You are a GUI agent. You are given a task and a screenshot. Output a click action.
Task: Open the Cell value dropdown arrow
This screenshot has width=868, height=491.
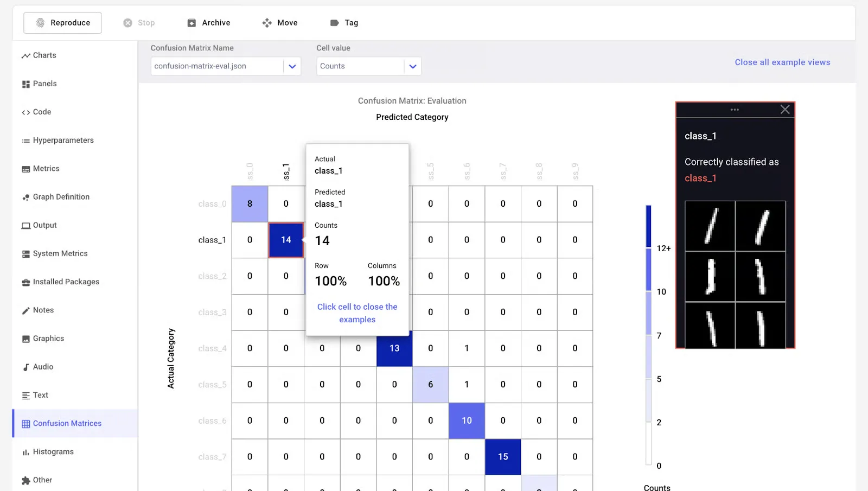pyautogui.click(x=413, y=66)
